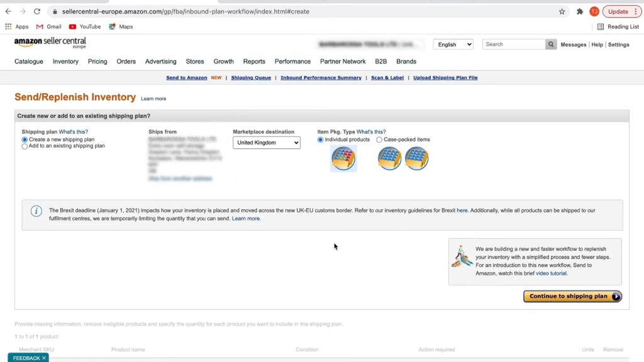Open the Shipping Queue link

pos(251,77)
